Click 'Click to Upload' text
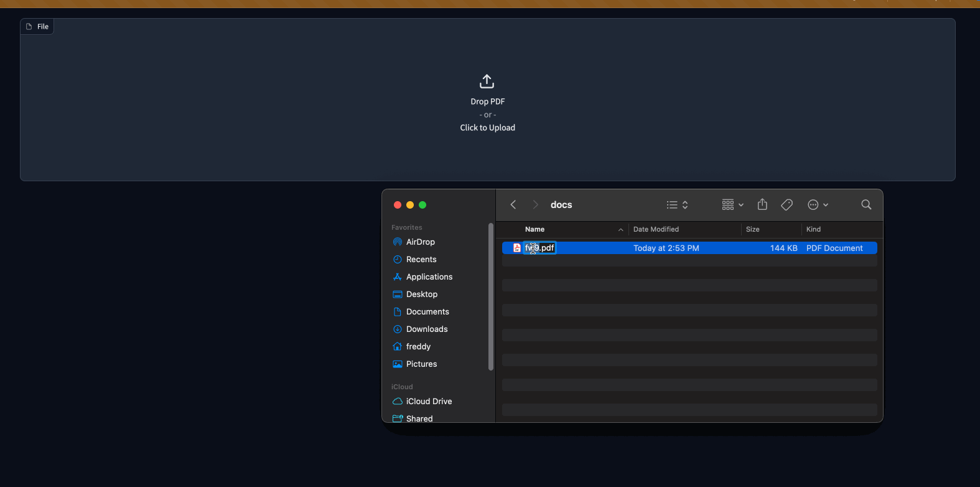Image resolution: width=980 pixels, height=487 pixels. click(x=488, y=128)
